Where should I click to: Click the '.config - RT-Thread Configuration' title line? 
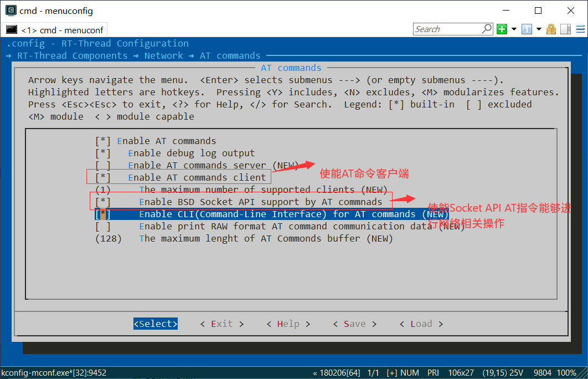97,44
